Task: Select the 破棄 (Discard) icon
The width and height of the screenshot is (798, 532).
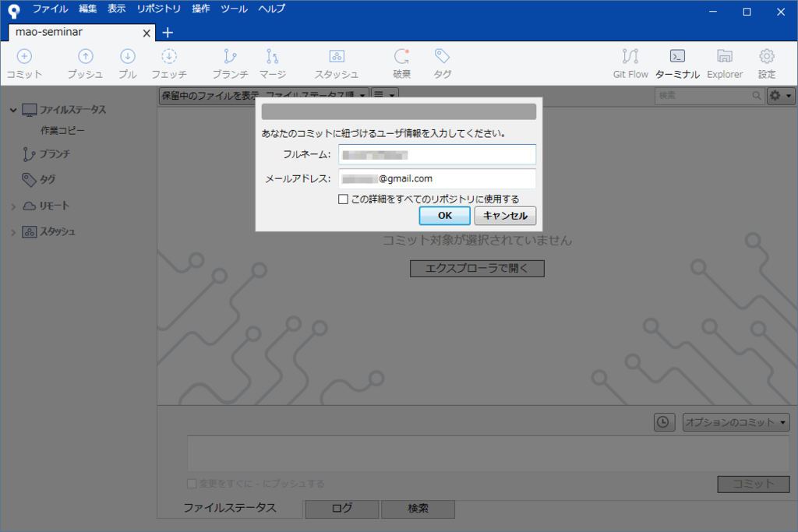Action: [x=401, y=62]
